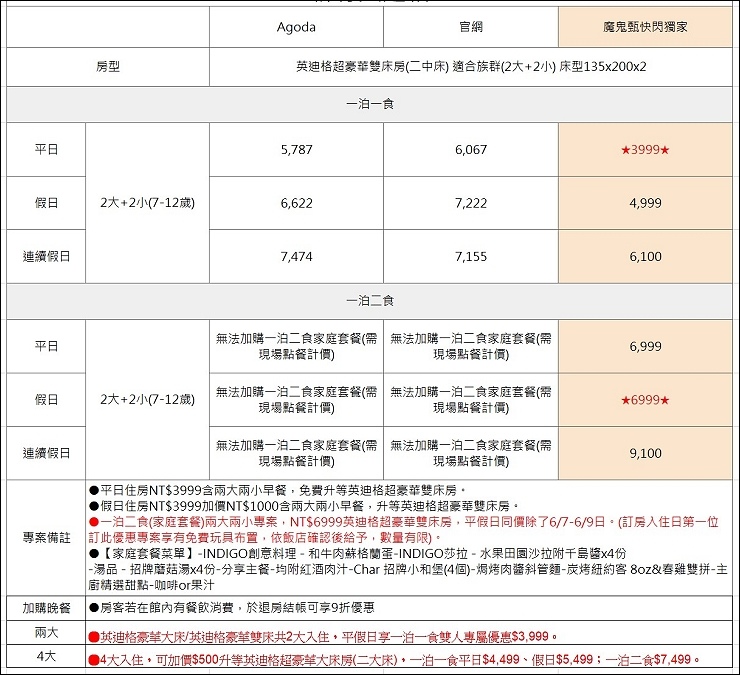The image size is (740, 675).
Task: Click Agoda 無法加購 cell in weekday two-meal row
Action: pos(296,346)
